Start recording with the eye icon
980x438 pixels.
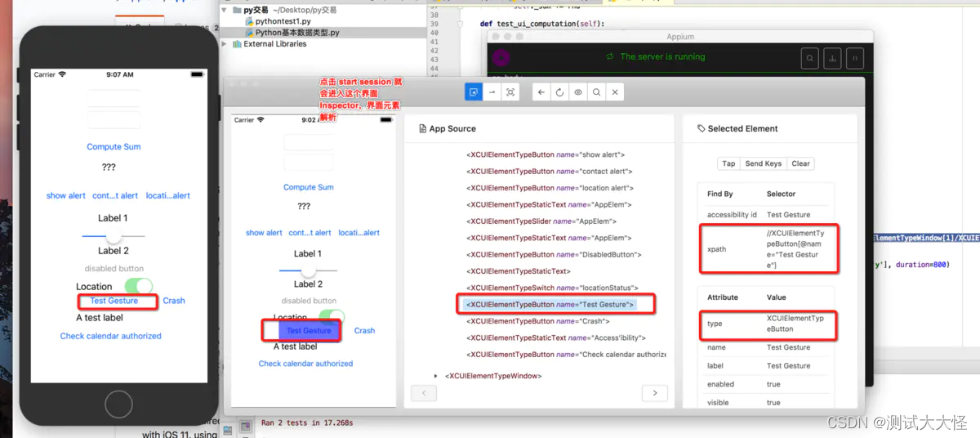pyautogui.click(x=578, y=92)
